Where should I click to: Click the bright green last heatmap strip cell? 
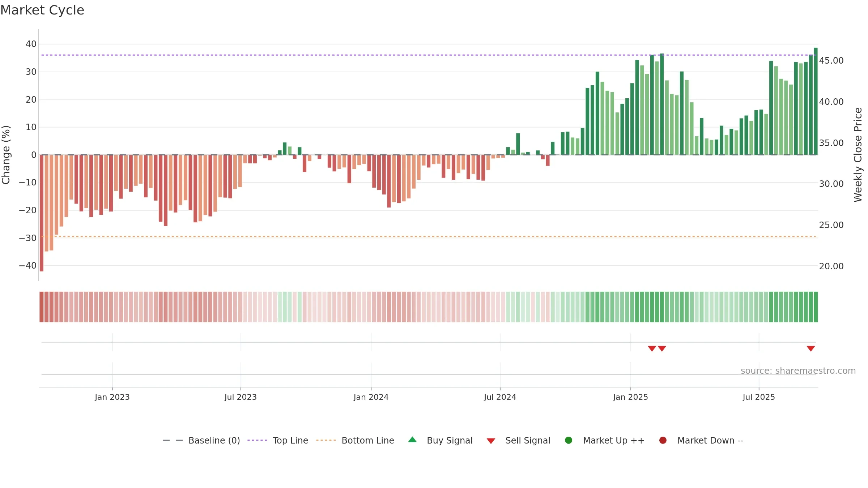point(816,307)
